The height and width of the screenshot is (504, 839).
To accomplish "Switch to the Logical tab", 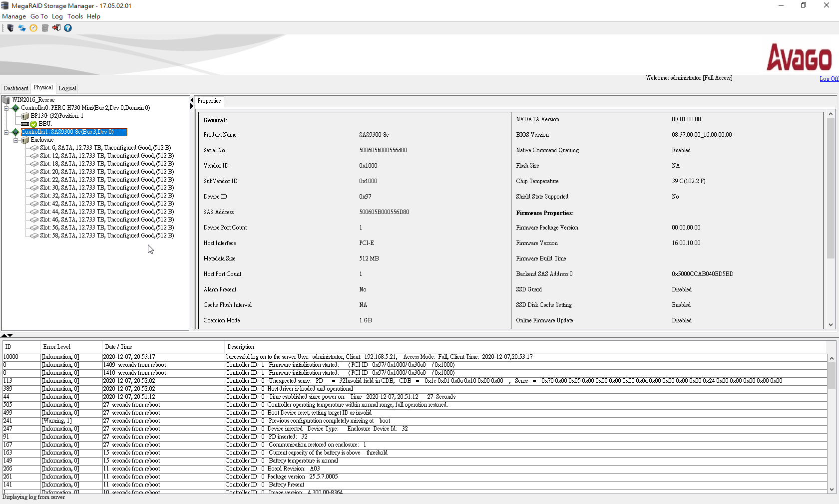I will click(67, 88).
